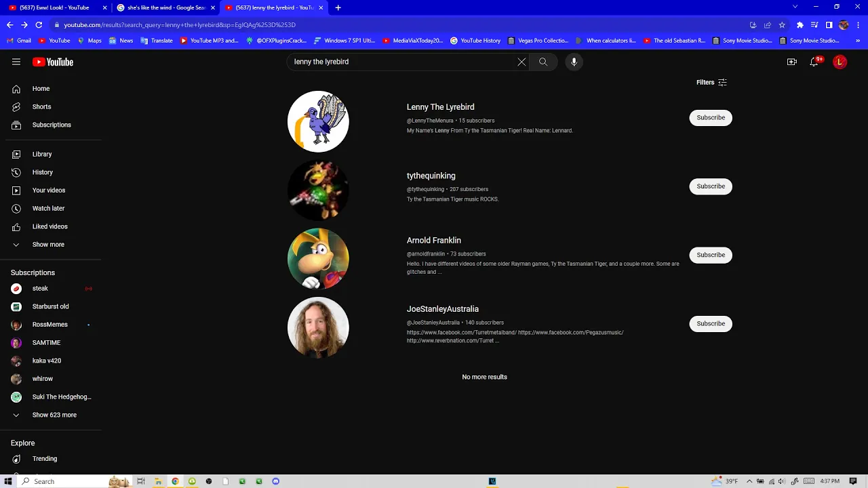Open the YouTube hamburger guide menu
Screen dimensions: 868x488
[16, 62]
